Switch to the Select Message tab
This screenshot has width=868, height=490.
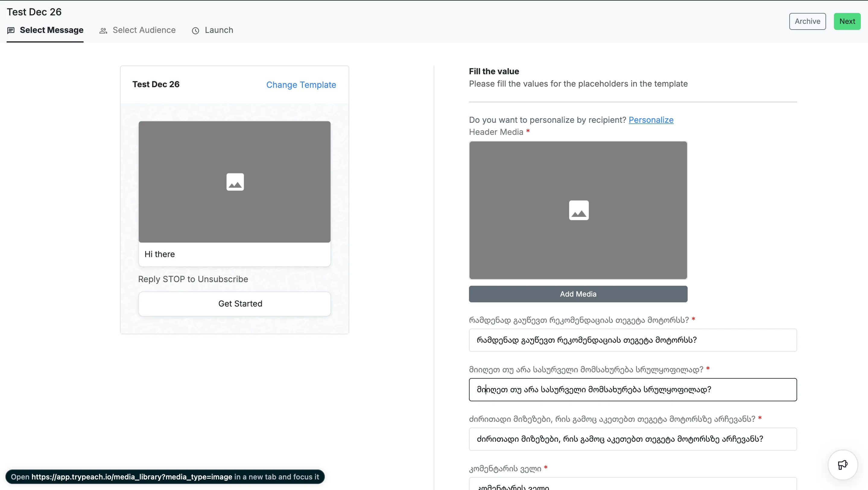pos(45,30)
